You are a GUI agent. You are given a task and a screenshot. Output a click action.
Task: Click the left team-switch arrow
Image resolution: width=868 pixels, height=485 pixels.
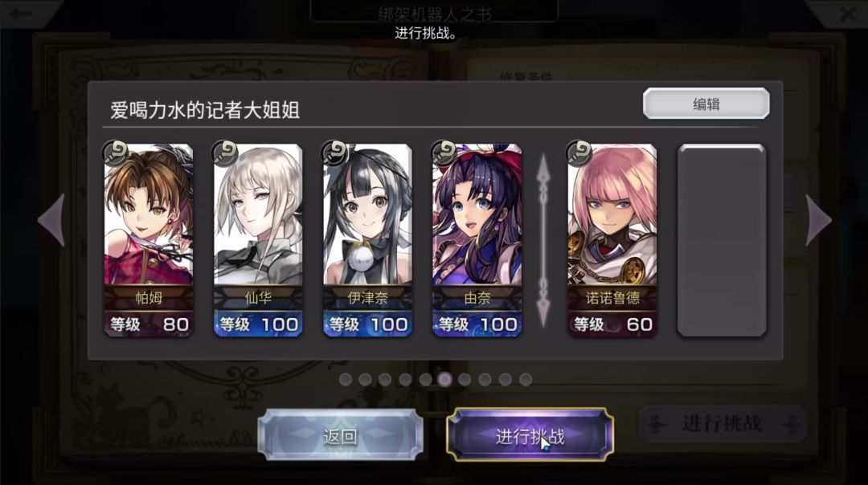click(x=52, y=219)
